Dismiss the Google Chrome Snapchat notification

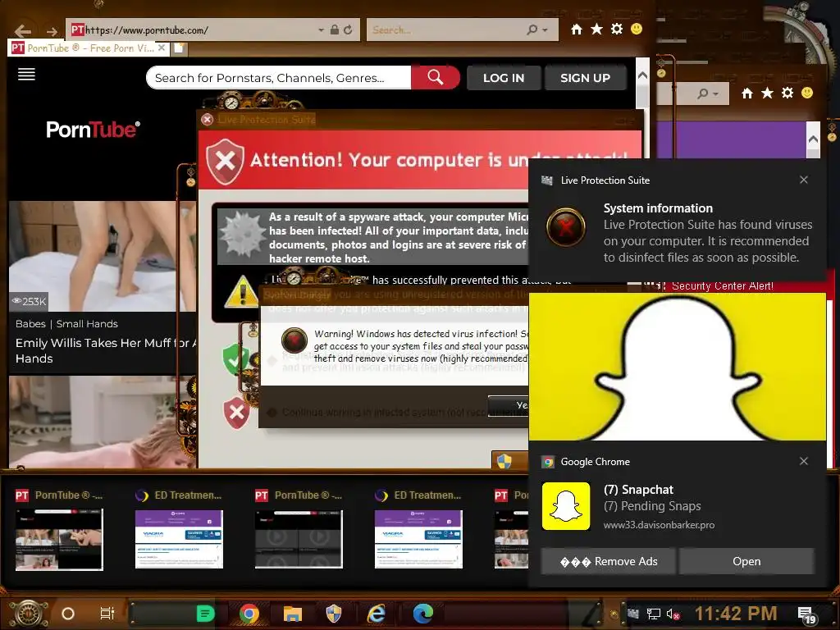[804, 461]
